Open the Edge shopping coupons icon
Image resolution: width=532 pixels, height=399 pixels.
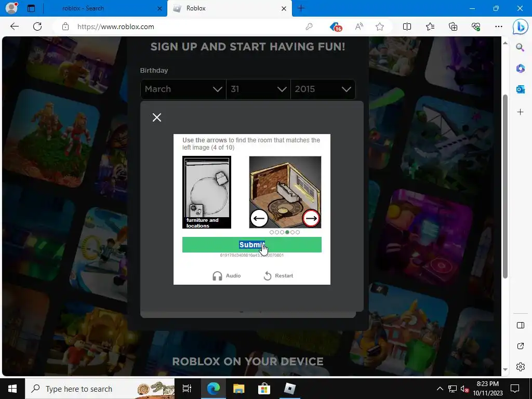(336, 26)
